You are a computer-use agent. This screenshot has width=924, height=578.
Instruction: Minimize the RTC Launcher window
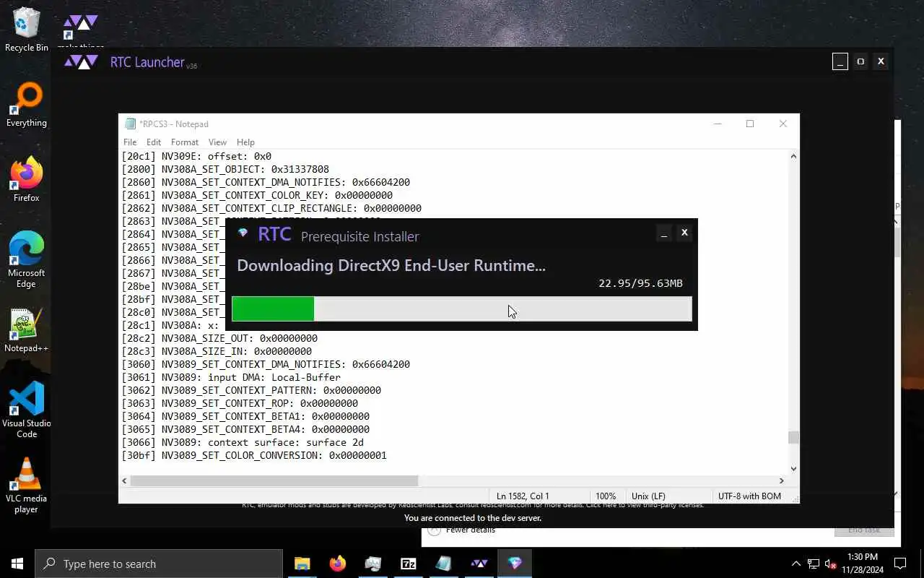pos(840,61)
